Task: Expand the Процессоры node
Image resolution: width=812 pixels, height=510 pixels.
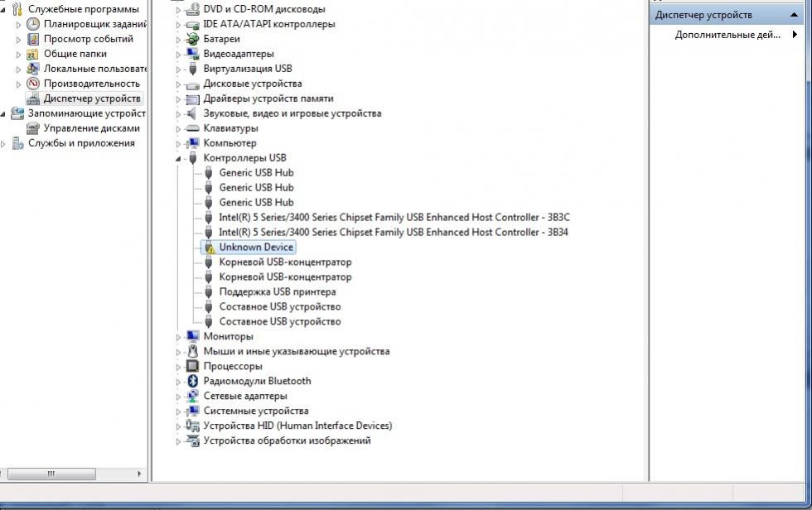Action: tap(178, 367)
